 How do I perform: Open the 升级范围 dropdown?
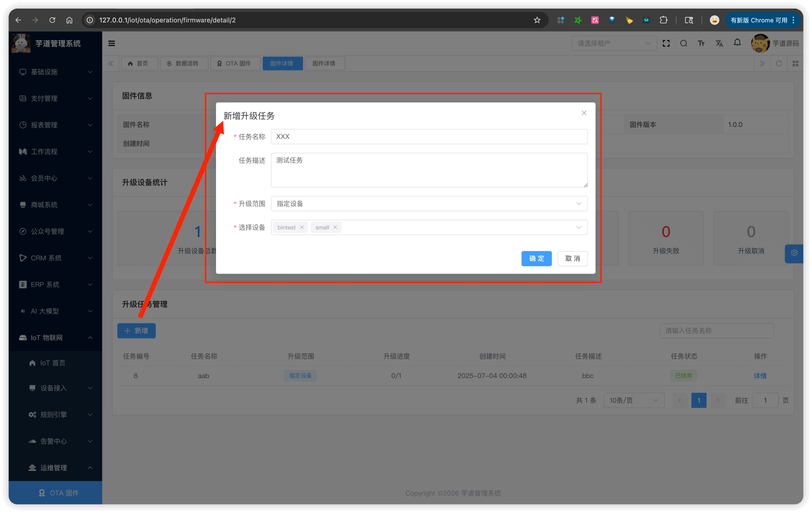[429, 204]
